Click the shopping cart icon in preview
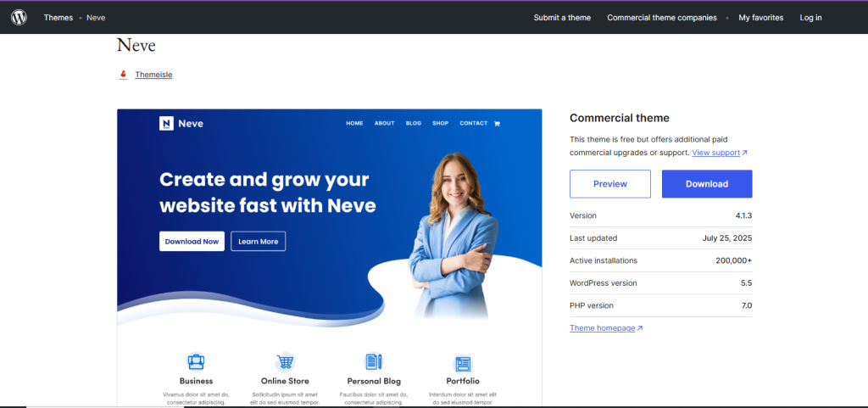Image resolution: width=868 pixels, height=408 pixels. tap(497, 124)
